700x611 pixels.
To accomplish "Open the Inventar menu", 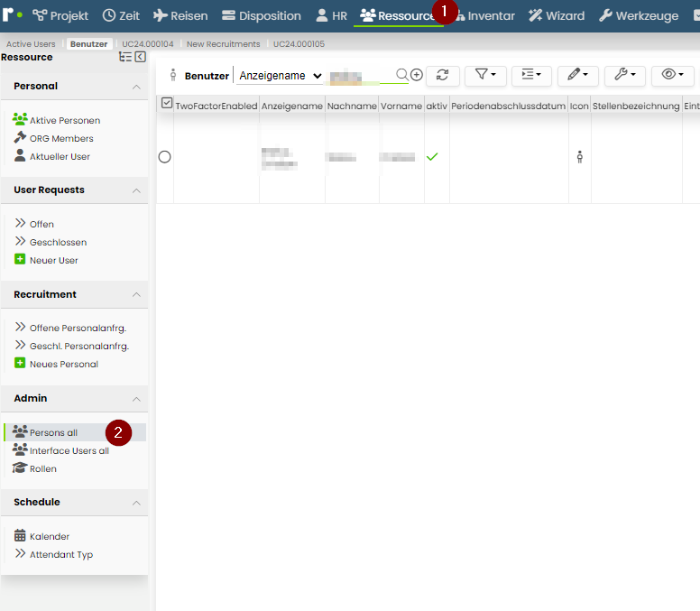I will click(x=485, y=15).
